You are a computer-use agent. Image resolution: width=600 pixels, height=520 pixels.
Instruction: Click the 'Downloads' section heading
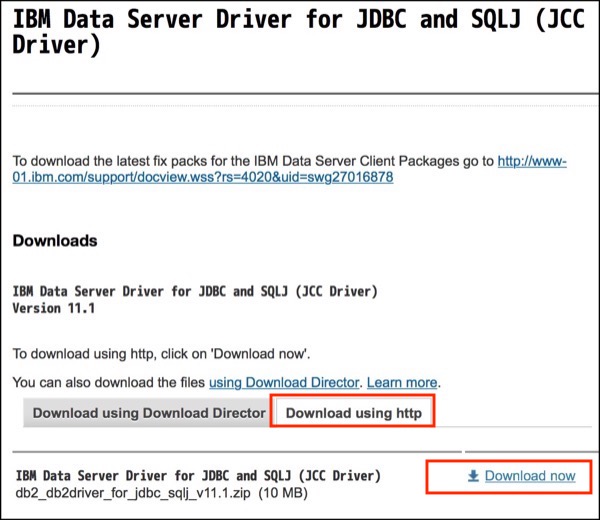(x=55, y=241)
